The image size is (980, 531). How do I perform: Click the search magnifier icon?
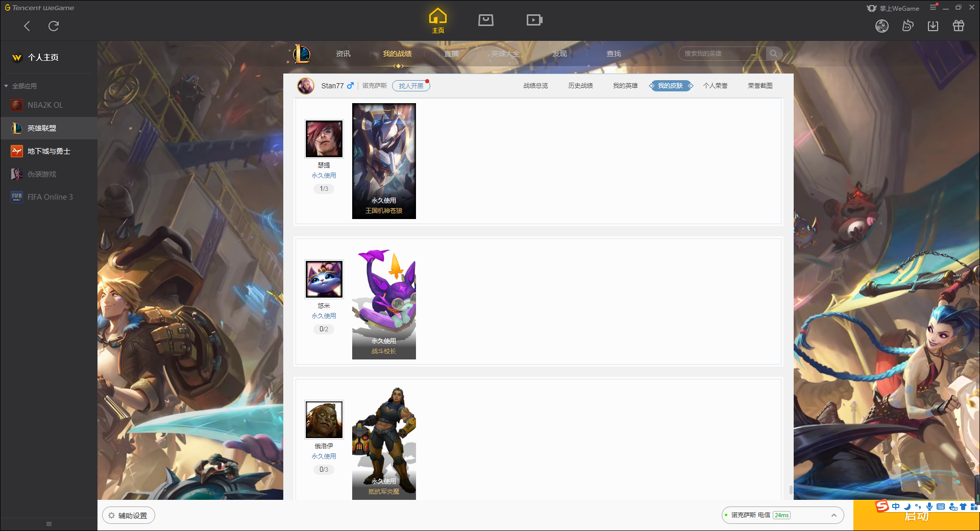click(x=774, y=54)
